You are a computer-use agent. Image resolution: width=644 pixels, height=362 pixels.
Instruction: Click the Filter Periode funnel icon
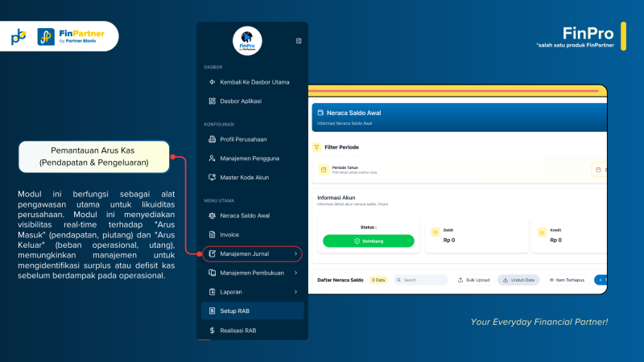(x=316, y=147)
